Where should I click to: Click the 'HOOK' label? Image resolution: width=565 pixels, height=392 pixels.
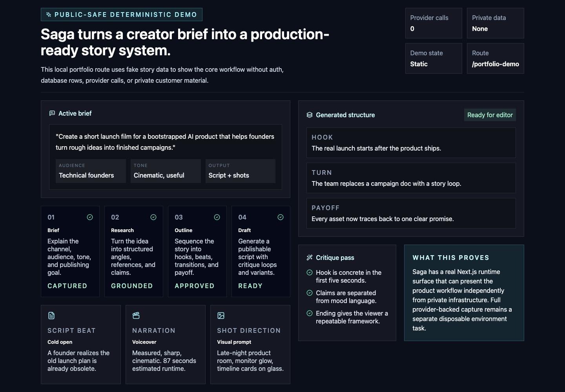click(322, 137)
